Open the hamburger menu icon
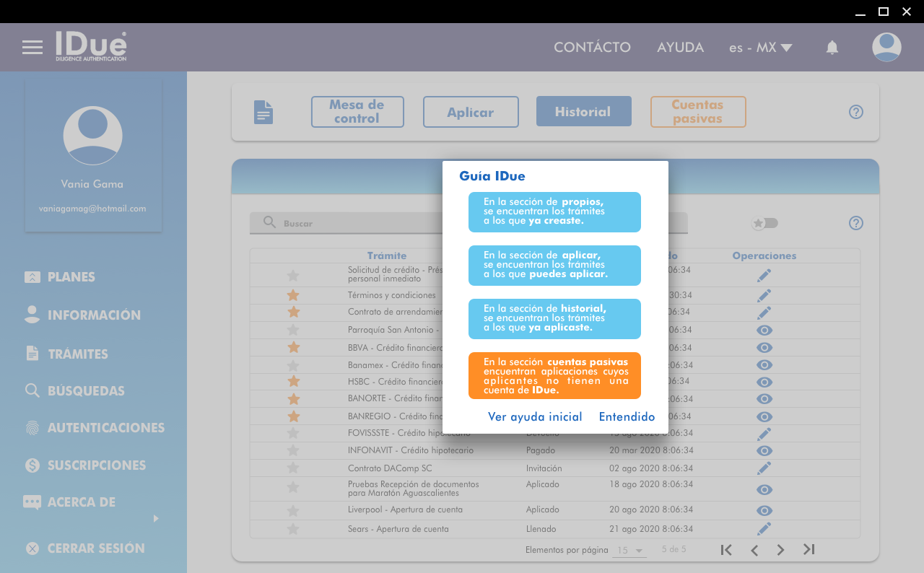The height and width of the screenshot is (573, 924). 32,48
